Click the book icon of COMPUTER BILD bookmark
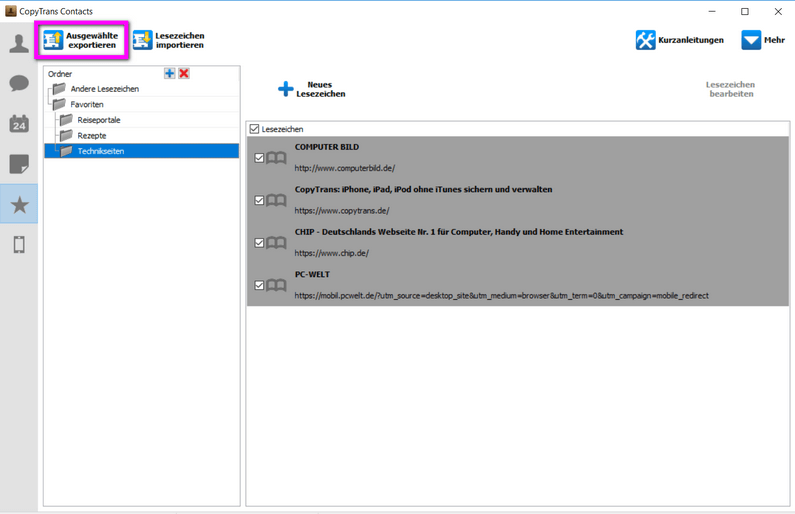Viewport: 795px width, 514px height. pos(276,158)
